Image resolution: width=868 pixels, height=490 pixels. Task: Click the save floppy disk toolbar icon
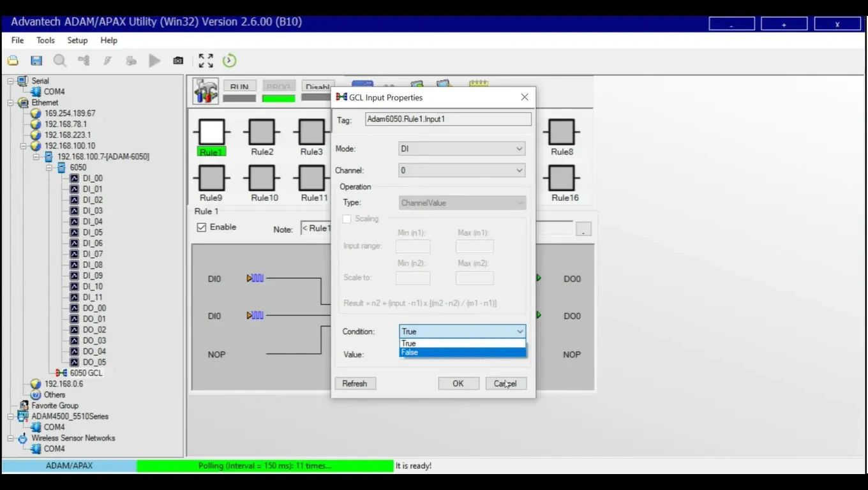[x=36, y=61]
